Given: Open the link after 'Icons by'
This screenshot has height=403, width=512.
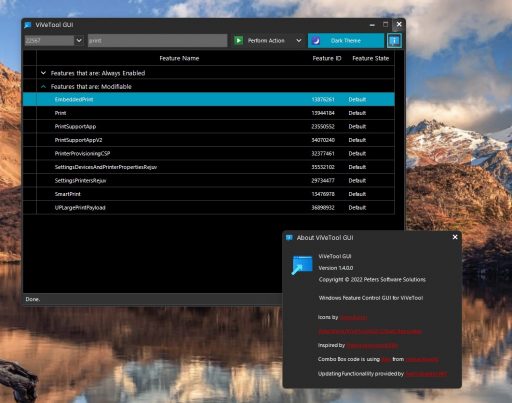Looking at the screenshot, I should point(354,318).
